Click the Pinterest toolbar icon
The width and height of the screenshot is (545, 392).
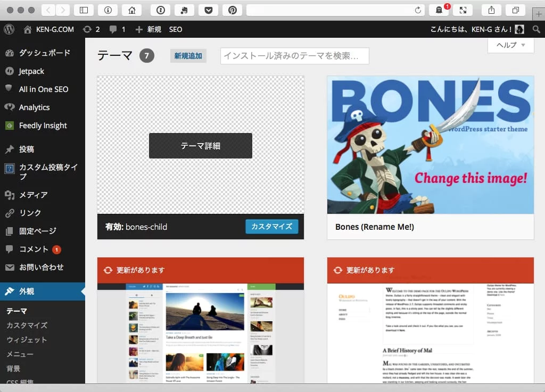click(232, 10)
